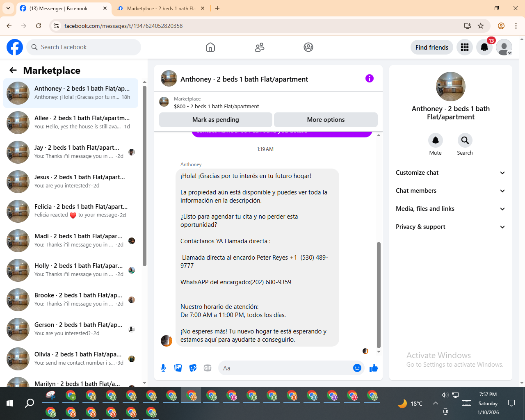This screenshot has width=525, height=420.
Task: Open the Allee conversation
Action: click(x=71, y=123)
